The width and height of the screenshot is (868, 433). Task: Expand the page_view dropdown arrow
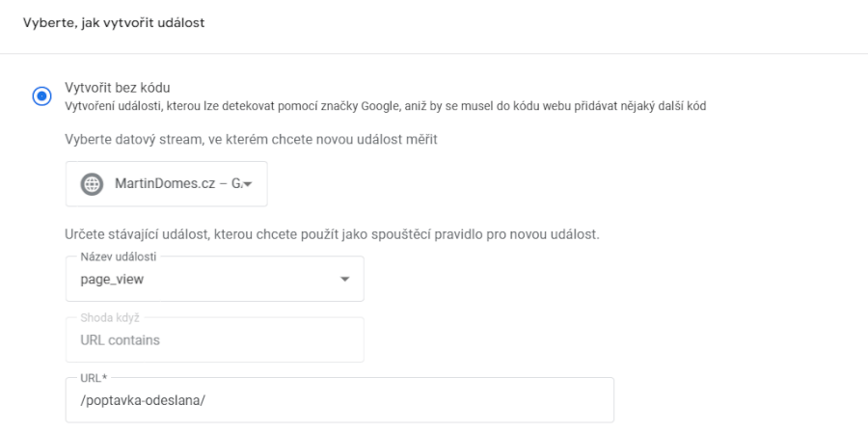point(345,279)
